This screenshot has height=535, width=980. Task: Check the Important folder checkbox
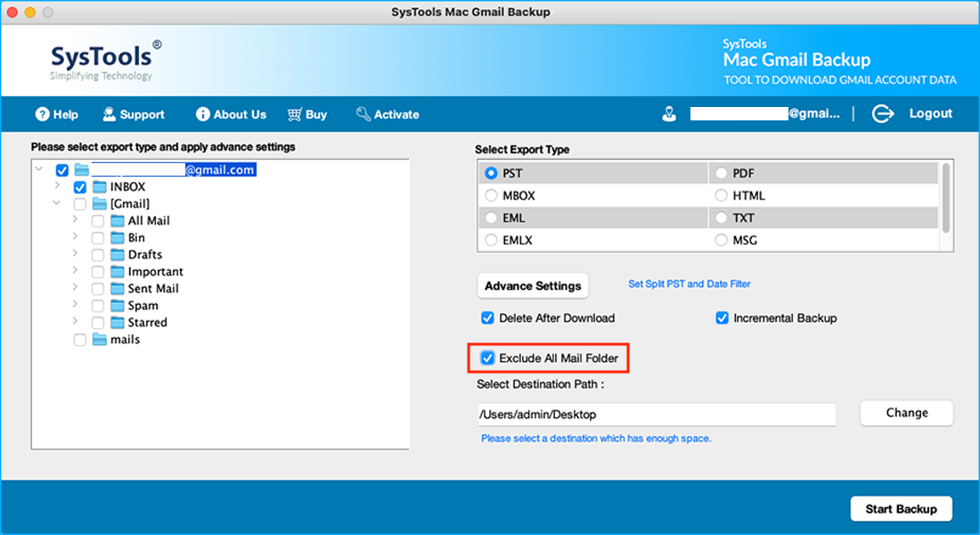pos(97,272)
